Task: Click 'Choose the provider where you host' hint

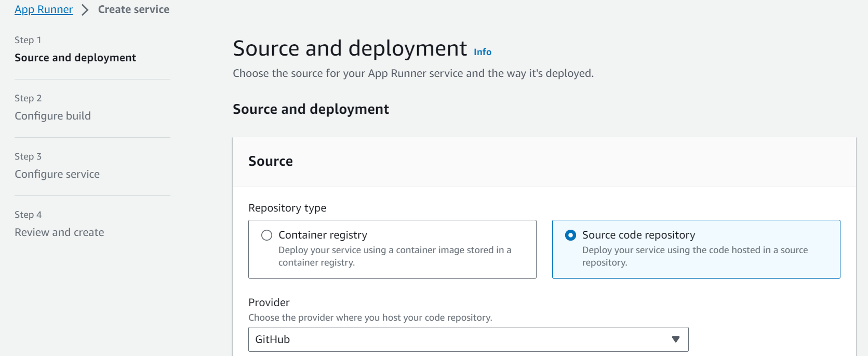Action: 370,318
